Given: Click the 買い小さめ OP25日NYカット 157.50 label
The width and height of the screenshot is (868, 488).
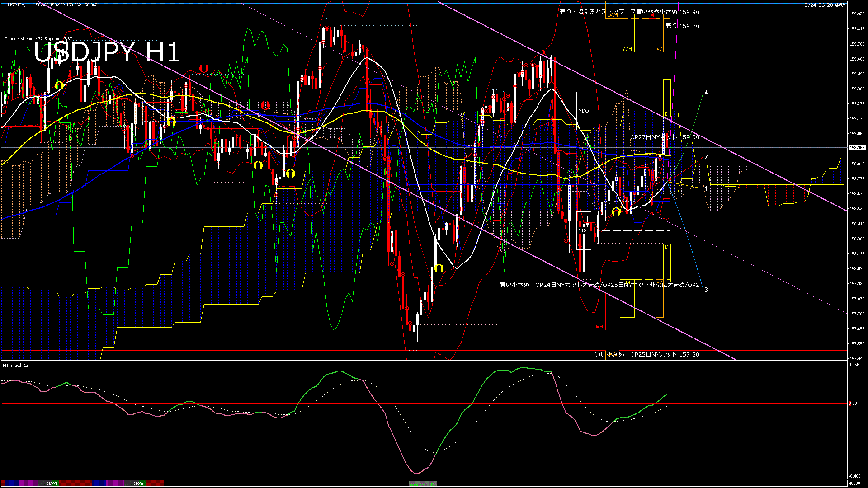Looking at the screenshot, I should click(x=646, y=355).
